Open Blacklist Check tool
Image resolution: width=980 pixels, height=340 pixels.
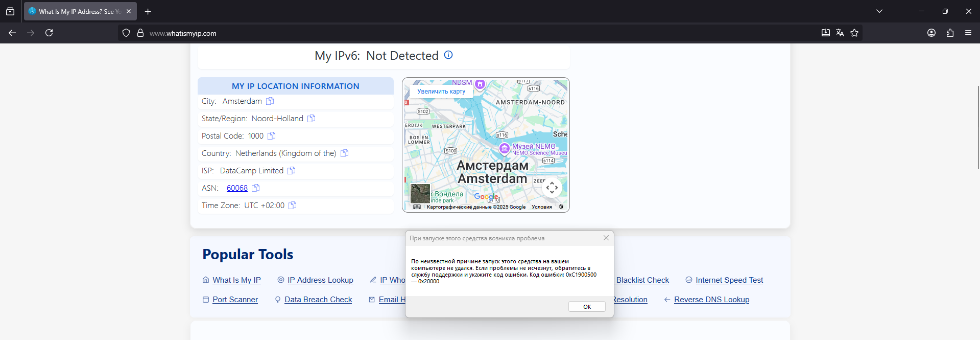point(642,280)
